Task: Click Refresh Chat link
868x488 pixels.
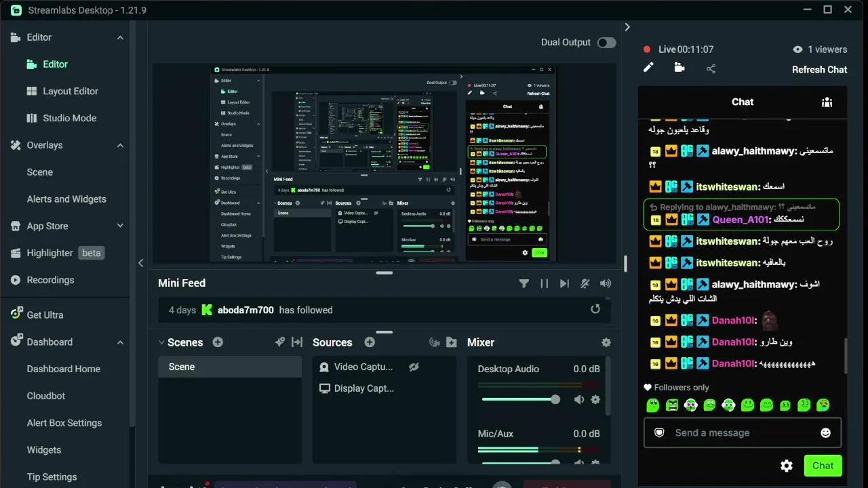Action: (819, 70)
